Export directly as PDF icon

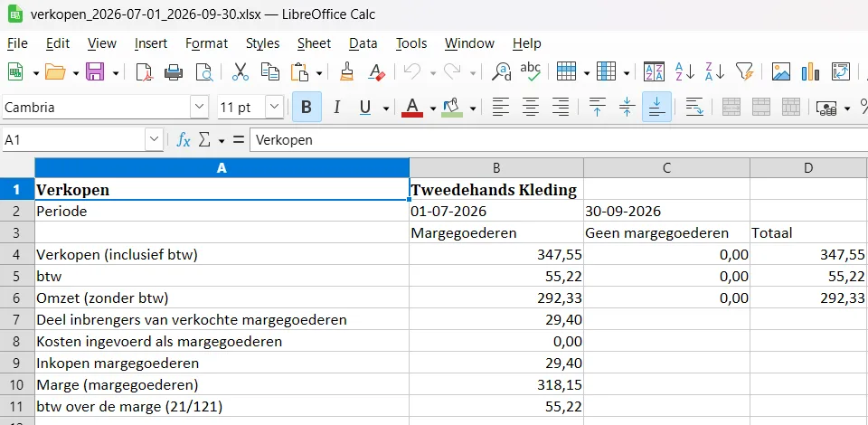[x=145, y=72]
